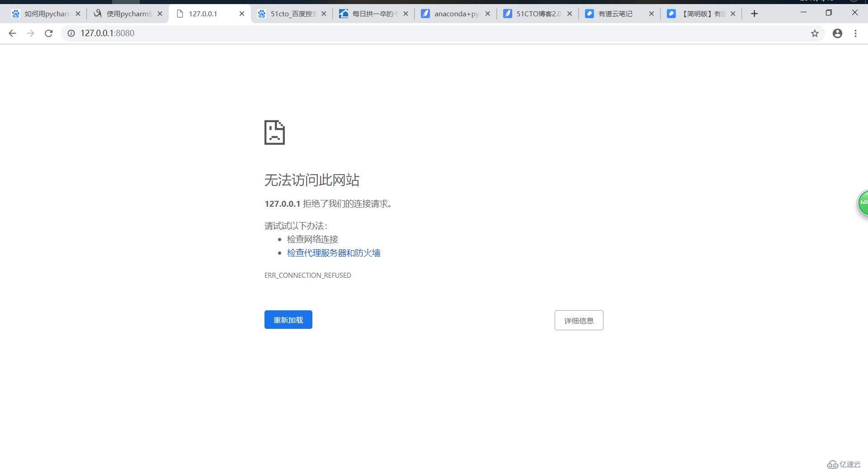Restore down the browser window
This screenshot has height=470, width=868.
(x=829, y=13)
